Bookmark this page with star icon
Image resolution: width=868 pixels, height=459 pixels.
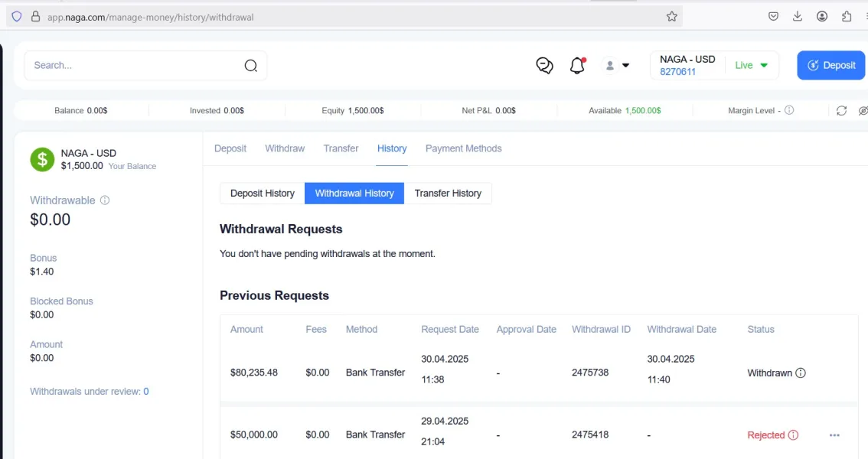(671, 16)
